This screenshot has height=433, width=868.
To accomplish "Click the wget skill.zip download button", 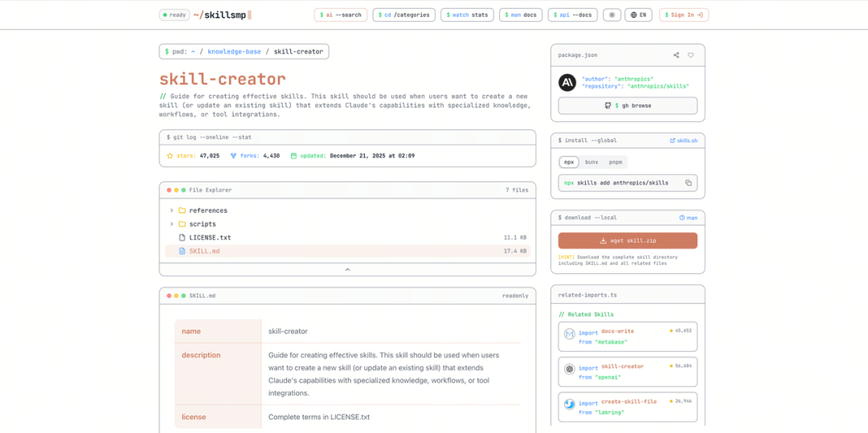I will click(628, 240).
